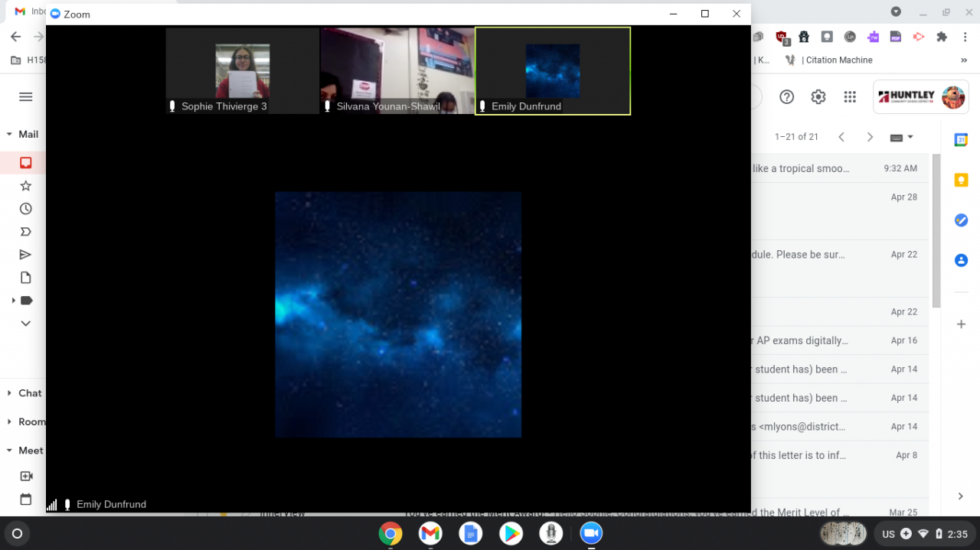This screenshot has width=980, height=550.
Task: Open Google Docs from the shelf
Action: pyautogui.click(x=470, y=533)
